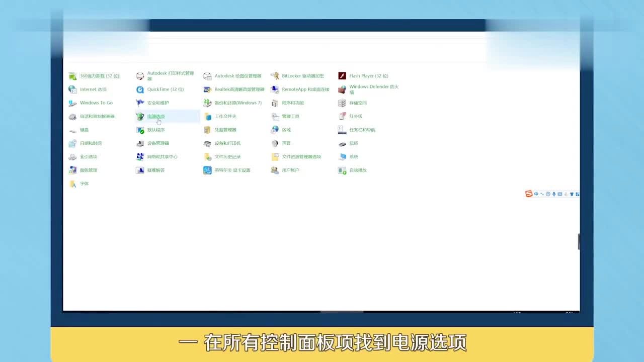Click the 字体 fonts icon

[x=72, y=184]
